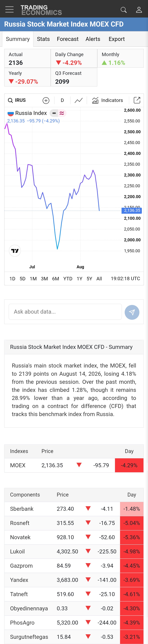
Task: Open the hamburger navigation menu
Action: coord(9,9)
